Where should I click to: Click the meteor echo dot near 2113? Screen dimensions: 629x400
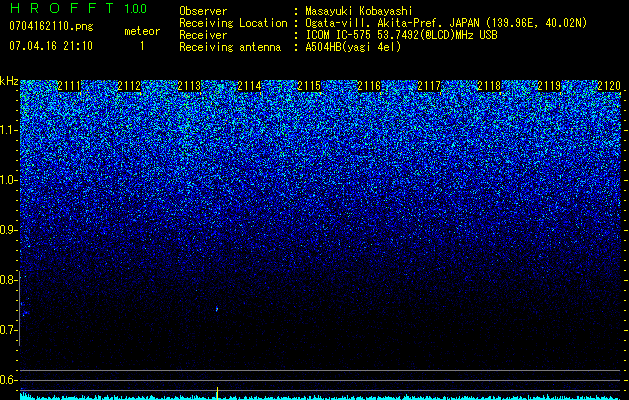(x=217, y=309)
